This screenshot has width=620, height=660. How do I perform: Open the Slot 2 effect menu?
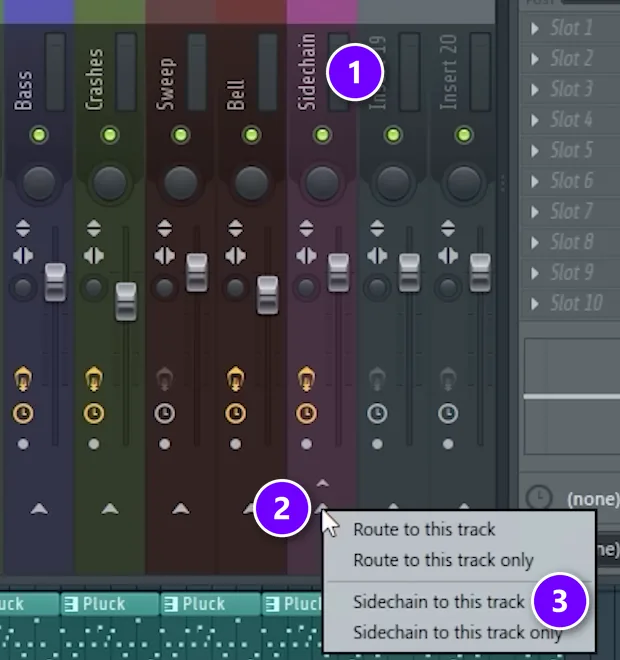(x=535, y=59)
